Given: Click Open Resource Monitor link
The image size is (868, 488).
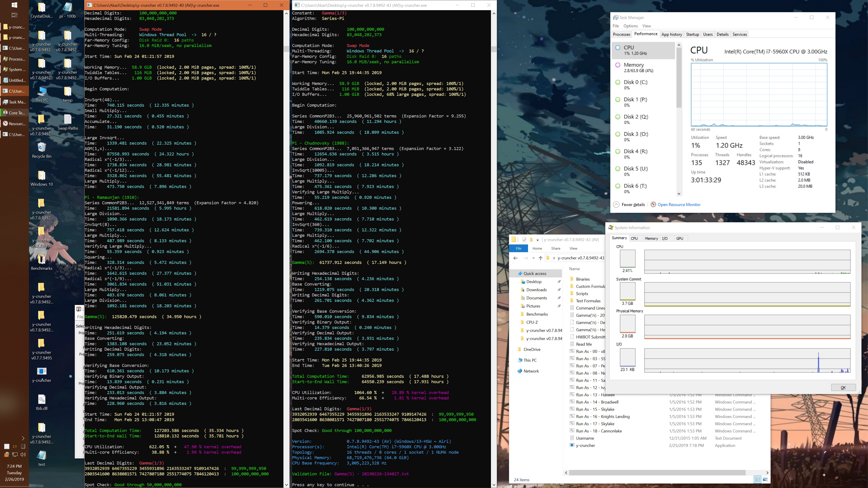Looking at the screenshot, I should pyautogui.click(x=679, y=204).
